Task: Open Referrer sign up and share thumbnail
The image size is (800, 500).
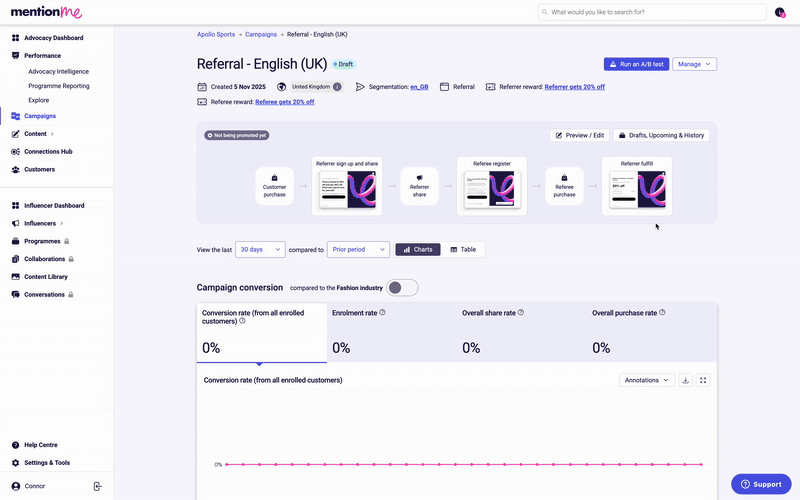Action: coord(347,186)
